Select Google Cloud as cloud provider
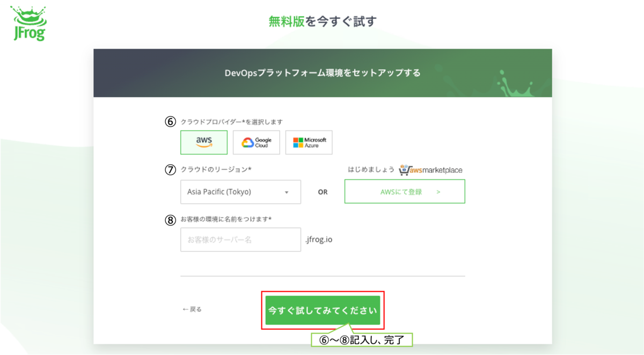The width and height of the screenshot is (644, 355). pyautogui.click(x=257, y=142)
